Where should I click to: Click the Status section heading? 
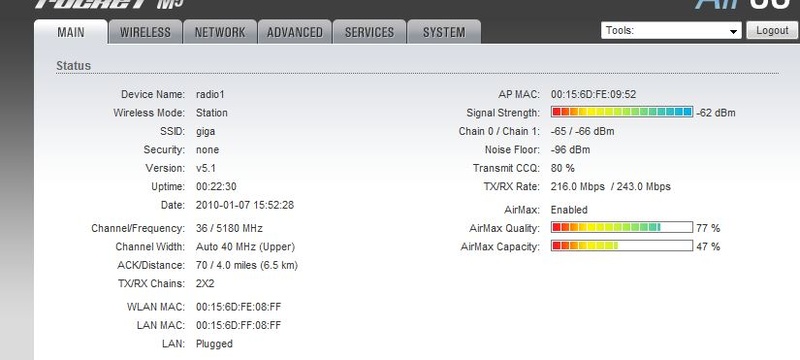[73, 66]
